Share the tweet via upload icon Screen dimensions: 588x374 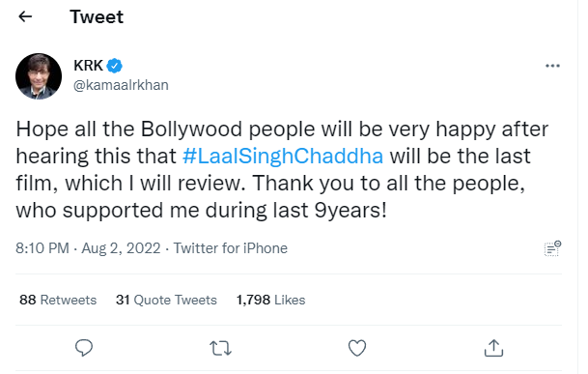[x=493, y=348]
